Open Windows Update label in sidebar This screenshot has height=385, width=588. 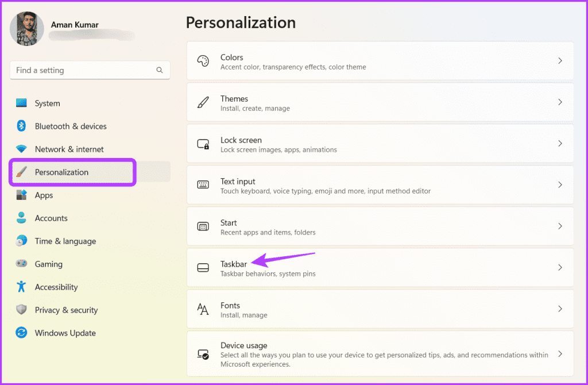pos(65,333)
